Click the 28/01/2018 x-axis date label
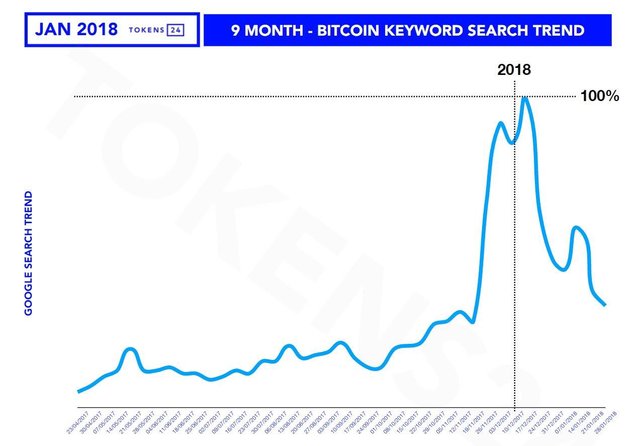 [x=606, y=422]
